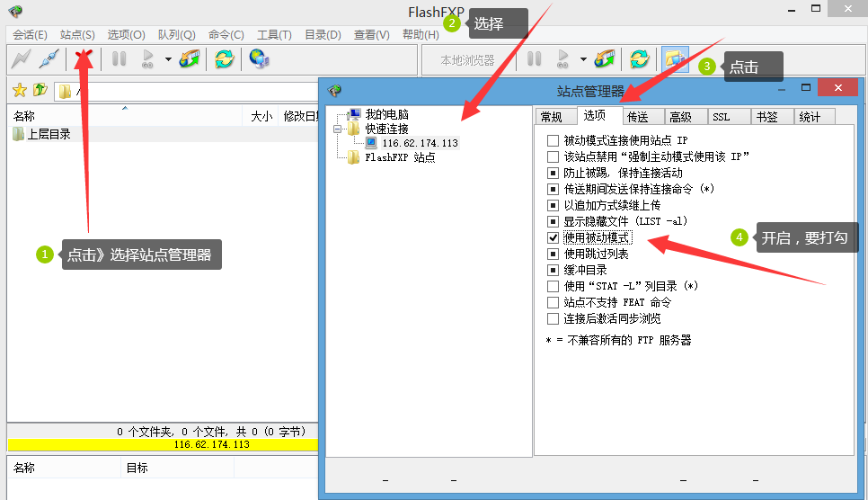This screenshot has height=500, width=868.
Task: Click the Quick Connect plug icon
Action: click(49, 58)
